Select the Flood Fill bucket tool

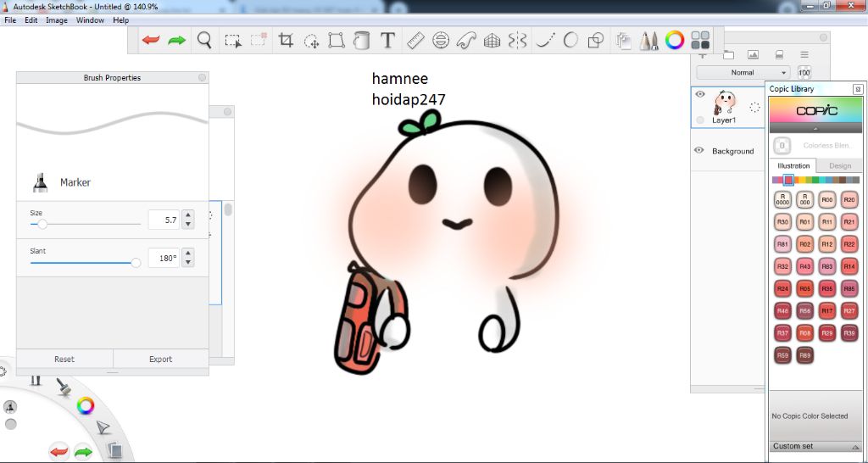click(x=361, y=40)
